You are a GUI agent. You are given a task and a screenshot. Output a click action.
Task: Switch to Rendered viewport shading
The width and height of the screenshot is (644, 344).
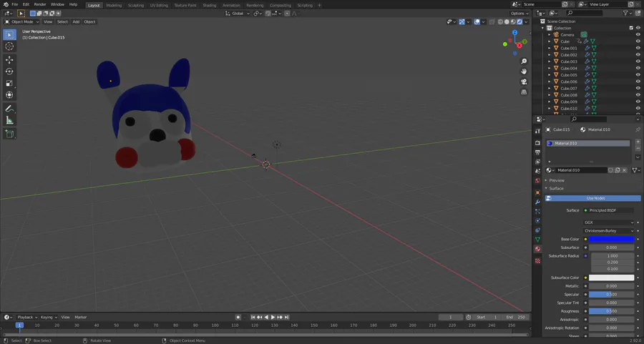click(x=519, y=21)
